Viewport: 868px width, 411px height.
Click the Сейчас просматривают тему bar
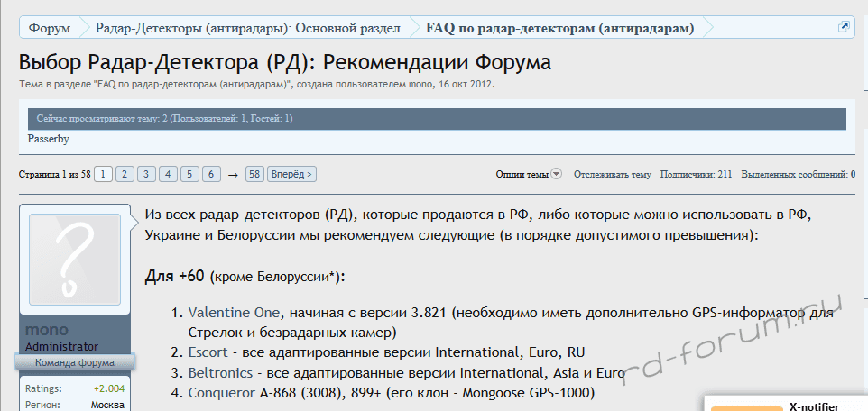pos(437,119)
